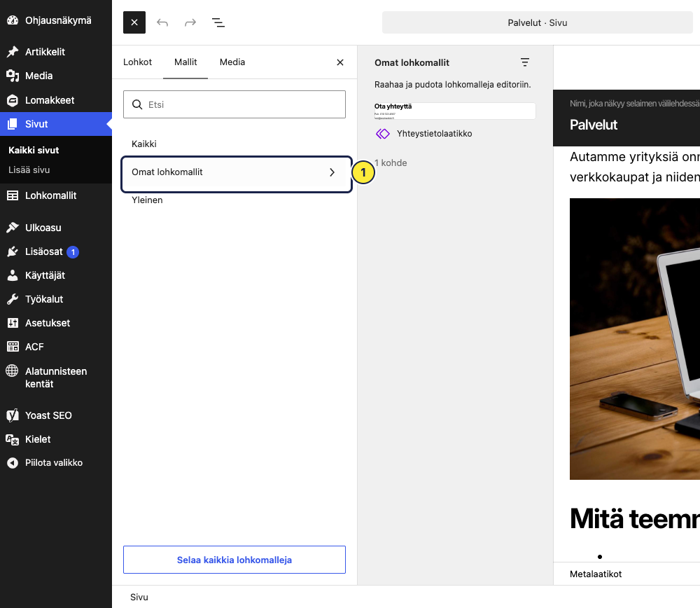Switch to the Lohkot tab
The height and width of the screenshot is (608, 700).
pyautogui.click(x=137, y=62)
